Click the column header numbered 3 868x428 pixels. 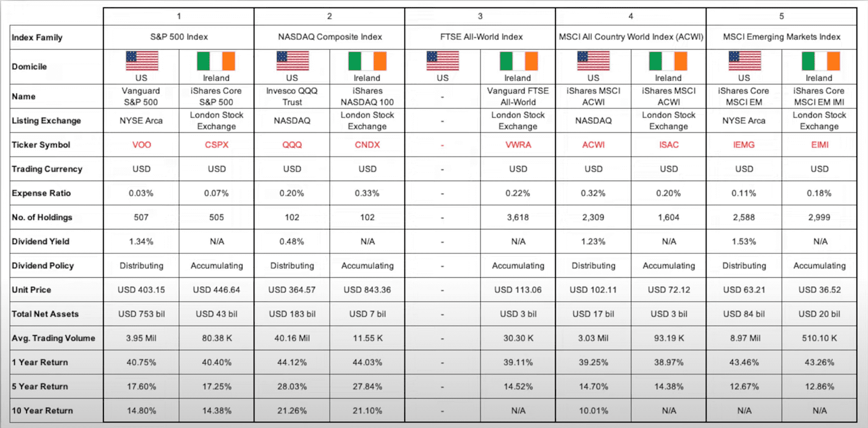[480, 16]
